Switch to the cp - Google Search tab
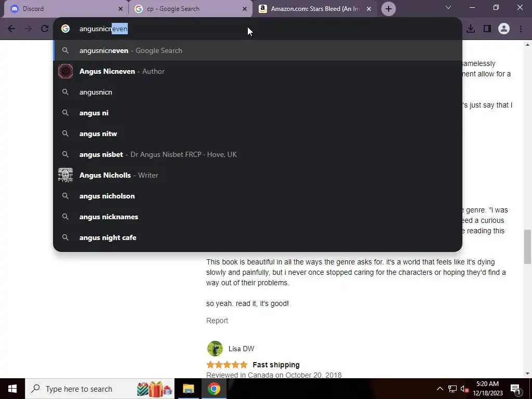 coord(190,9)
